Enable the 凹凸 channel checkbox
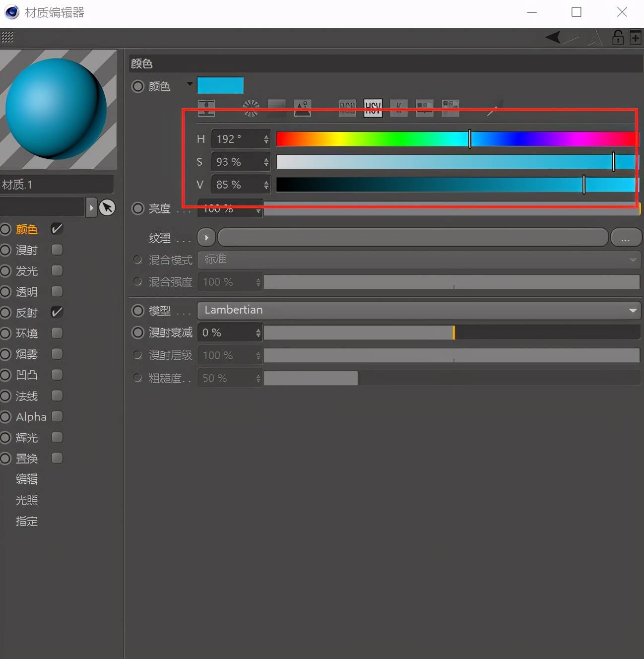Viewport: 644px width, 659px height. tap(57, 375)
